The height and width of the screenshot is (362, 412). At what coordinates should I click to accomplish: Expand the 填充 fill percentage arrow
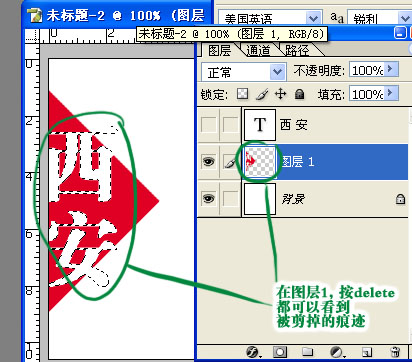[x=391, y=93]
